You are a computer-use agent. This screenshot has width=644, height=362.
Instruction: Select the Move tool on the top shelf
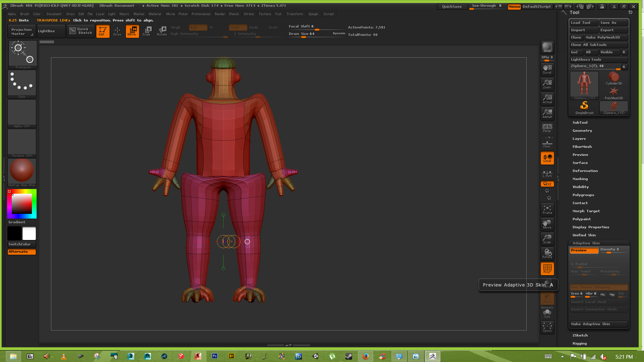click(132, 31)
